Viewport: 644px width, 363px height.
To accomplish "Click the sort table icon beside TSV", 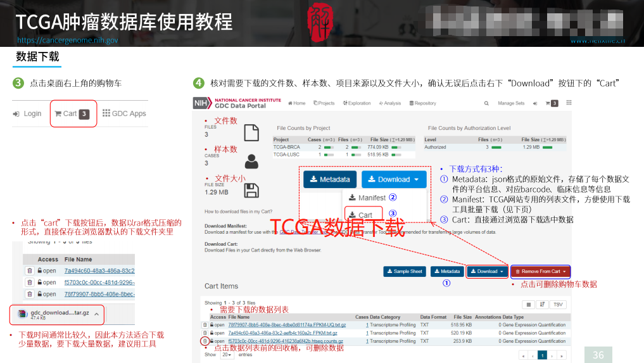I will coord(542,305).
